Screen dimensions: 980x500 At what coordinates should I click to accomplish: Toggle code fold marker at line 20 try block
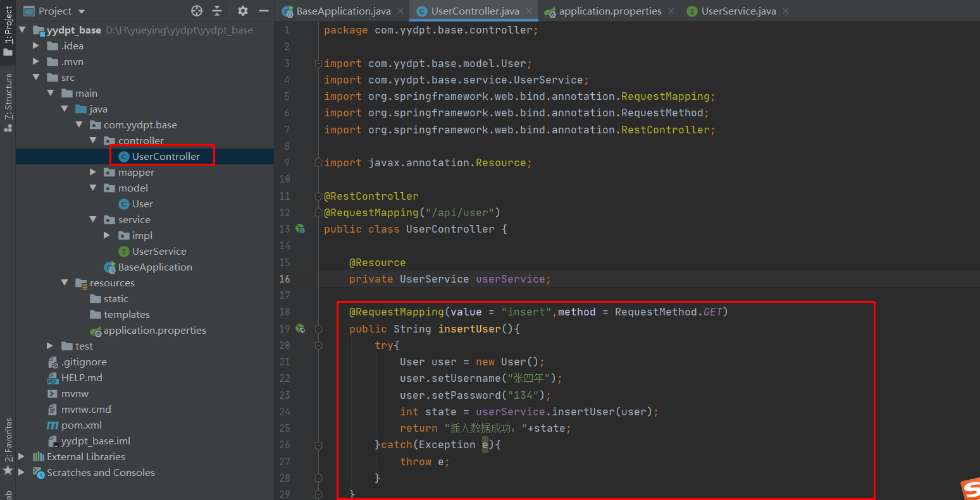pyautogui.click(x=318, y=345)
